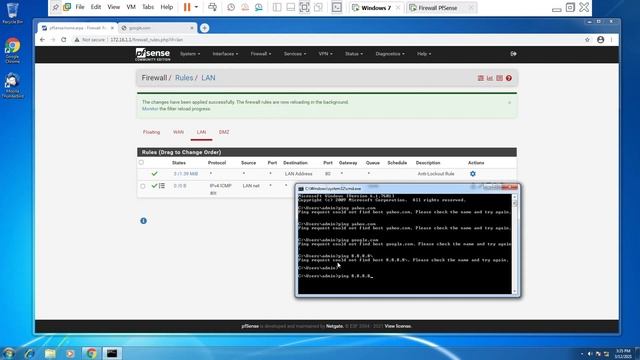640x360 pixels.
Task: Dismiss the success alert message
Action: (509, 102)
